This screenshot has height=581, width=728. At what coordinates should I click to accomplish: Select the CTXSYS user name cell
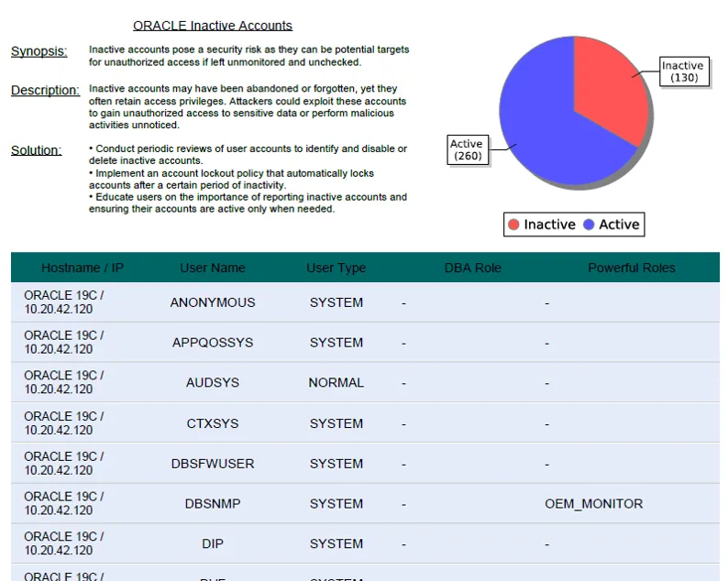click(x=213, y=423)
